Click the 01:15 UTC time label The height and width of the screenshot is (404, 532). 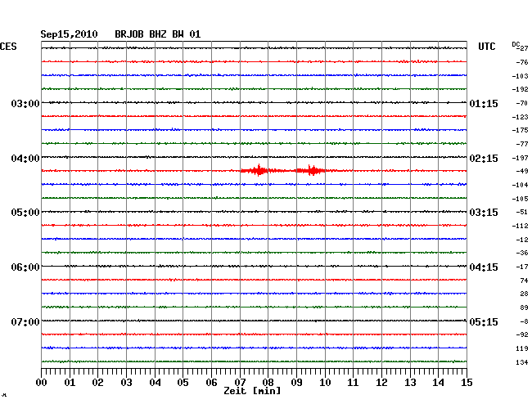(484, 103)
